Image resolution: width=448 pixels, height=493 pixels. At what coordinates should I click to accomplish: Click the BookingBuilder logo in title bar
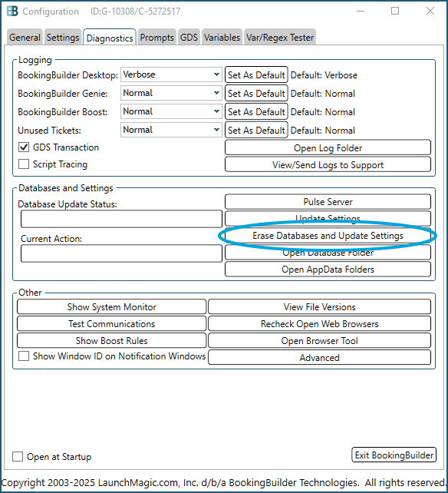[12, 12]
